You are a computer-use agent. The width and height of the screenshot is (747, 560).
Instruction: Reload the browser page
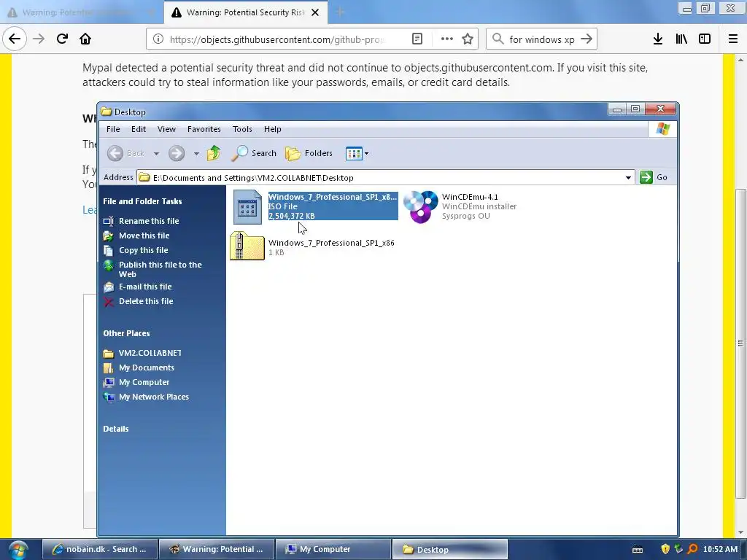tap(62, 39)
